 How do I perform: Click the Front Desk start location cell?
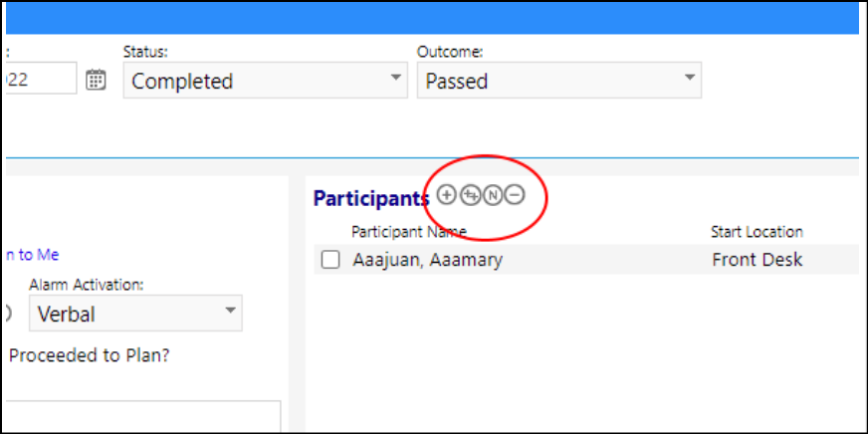pos(757,260)
